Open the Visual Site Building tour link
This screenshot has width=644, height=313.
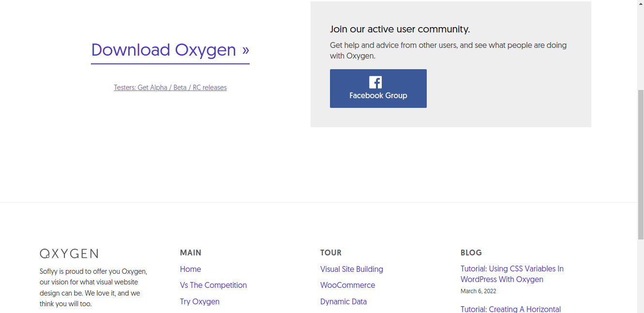tap(352, 269)
